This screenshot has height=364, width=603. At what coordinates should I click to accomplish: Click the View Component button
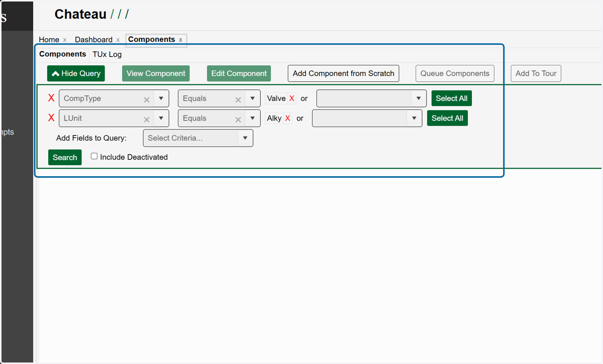[x=156, y=73]
